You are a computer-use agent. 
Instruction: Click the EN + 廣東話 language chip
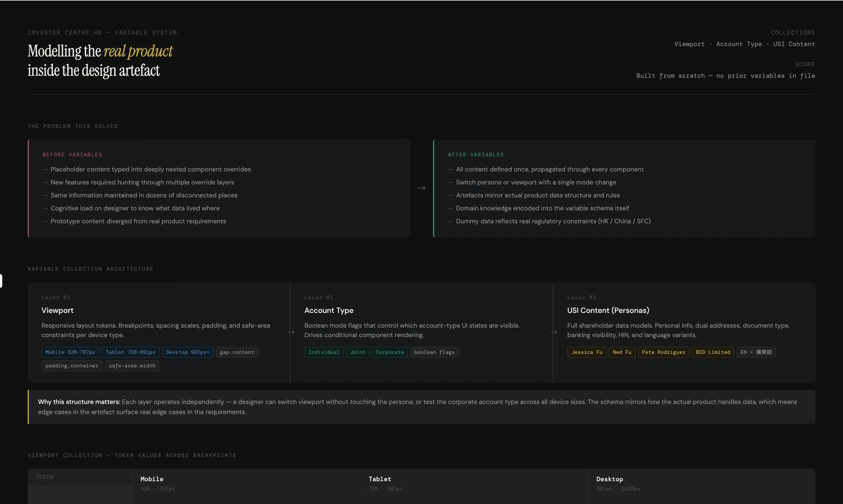pyautogui.click(x=756, y=352)
